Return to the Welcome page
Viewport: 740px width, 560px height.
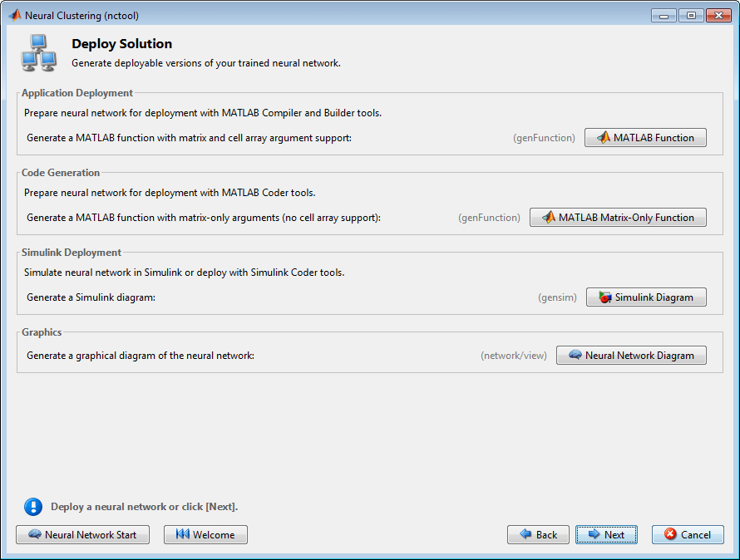(205, 535)
